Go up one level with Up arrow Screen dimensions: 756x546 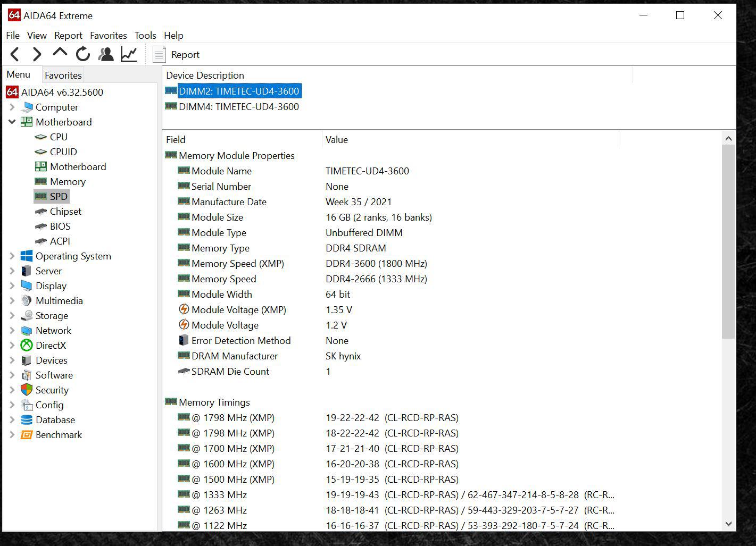pyautogui.click(x=60, y=53)
